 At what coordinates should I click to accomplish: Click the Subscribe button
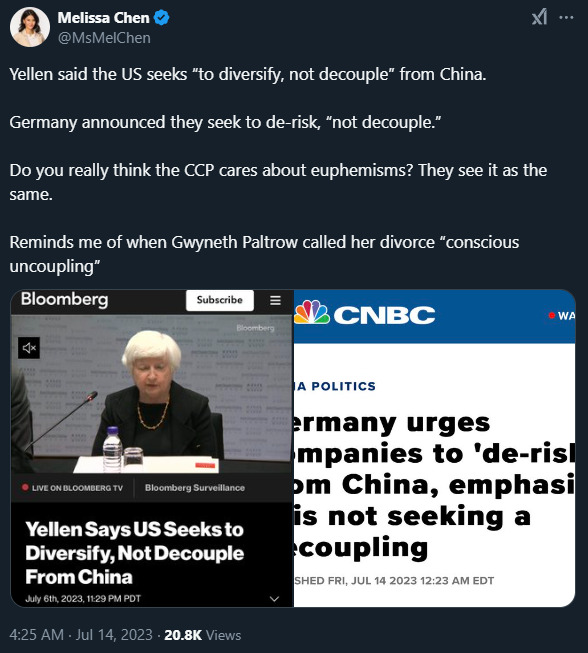click(x=220, y=300)
